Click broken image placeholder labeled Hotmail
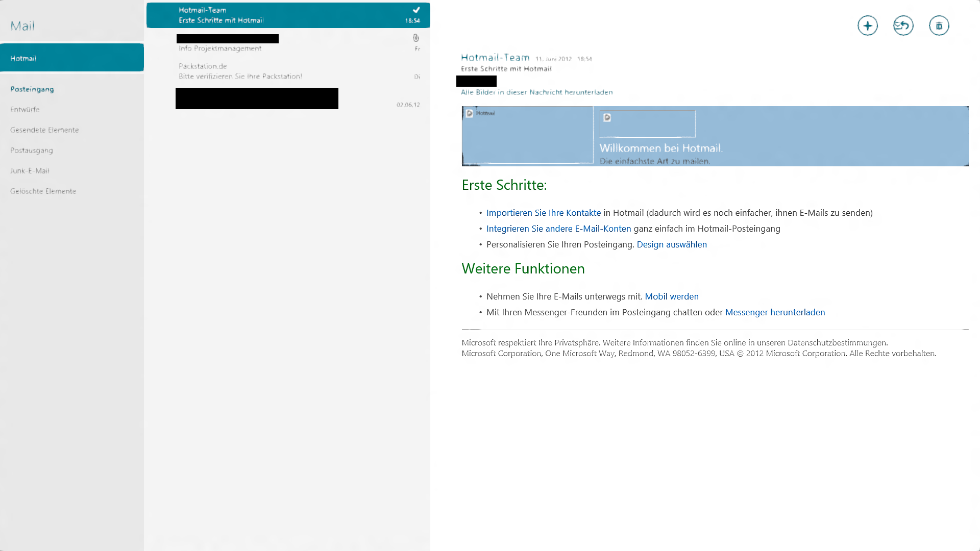This screenshot has height=551, width=980. coord(470,113)
